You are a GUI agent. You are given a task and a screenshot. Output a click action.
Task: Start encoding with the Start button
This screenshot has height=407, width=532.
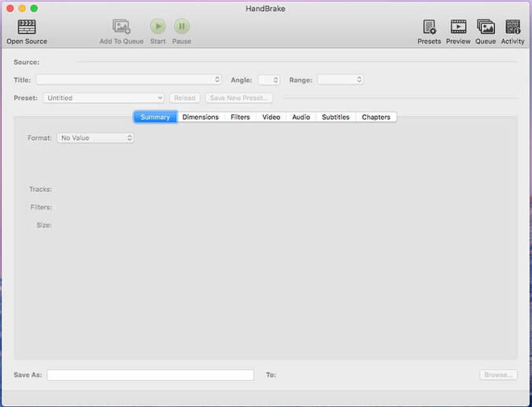tap(157, 27)
